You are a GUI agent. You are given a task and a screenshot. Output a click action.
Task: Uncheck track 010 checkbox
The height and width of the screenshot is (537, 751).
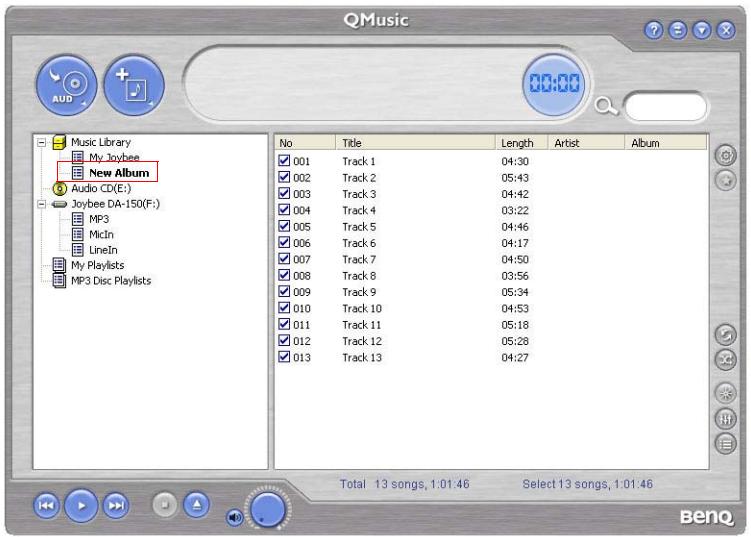(284, 308)
